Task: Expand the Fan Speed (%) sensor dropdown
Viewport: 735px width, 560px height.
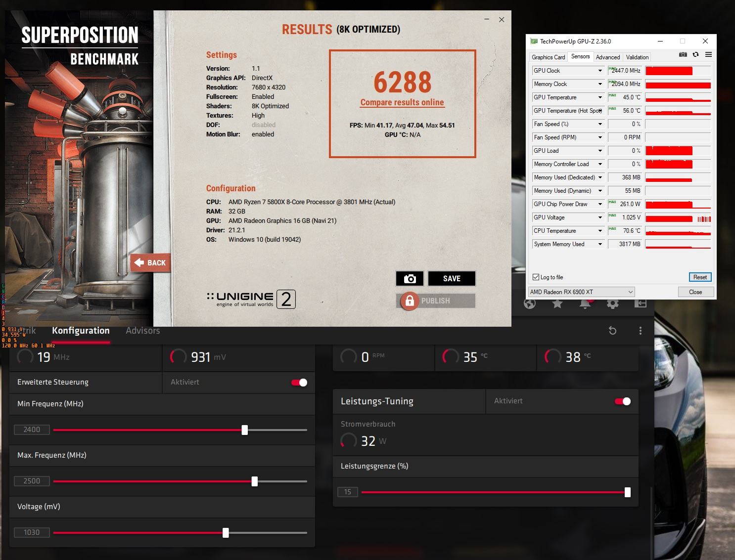Action: 600,124
